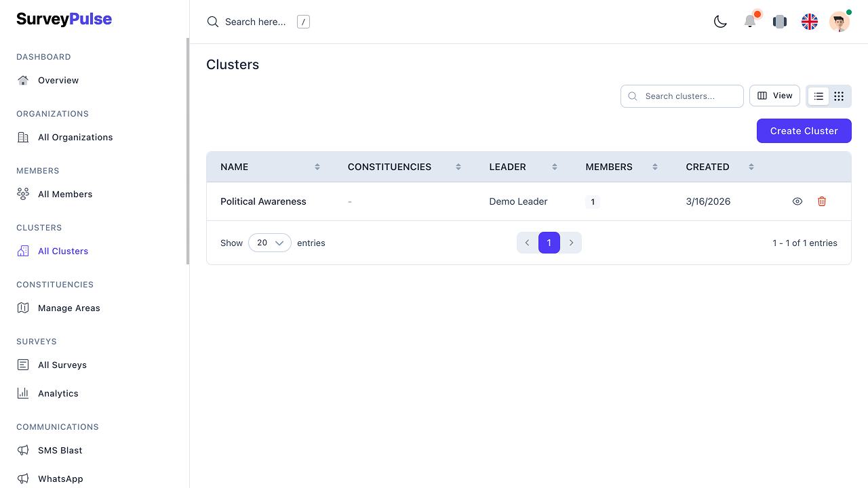
Task: Switch to grid view layout
Action: pos(839,96)
